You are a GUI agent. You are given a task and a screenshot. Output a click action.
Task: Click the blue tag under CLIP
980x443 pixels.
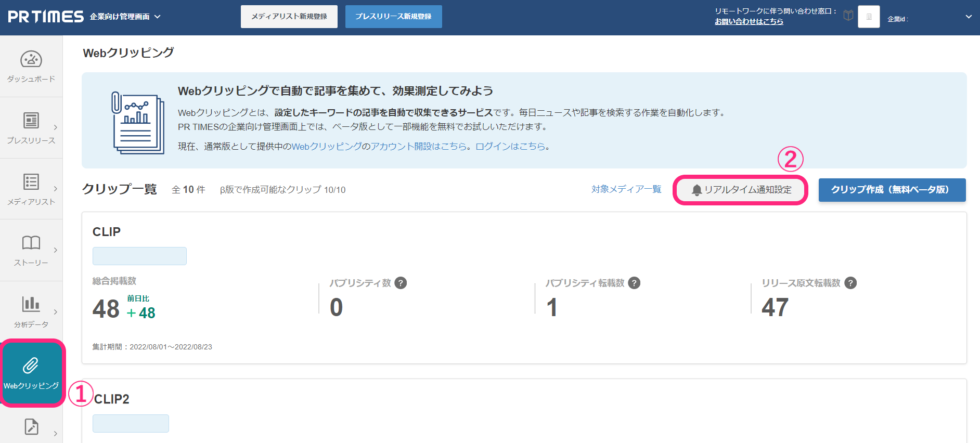139,256
